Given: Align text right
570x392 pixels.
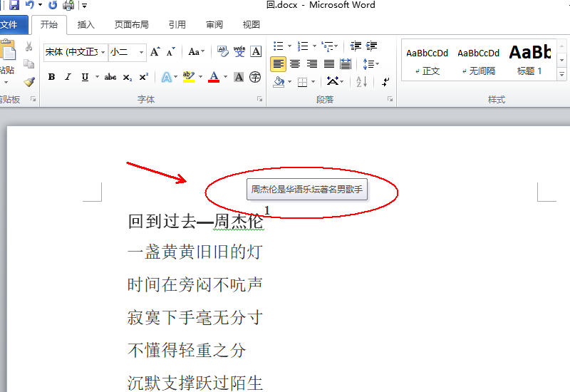Looking at the screenshot, I should point(312,64).
